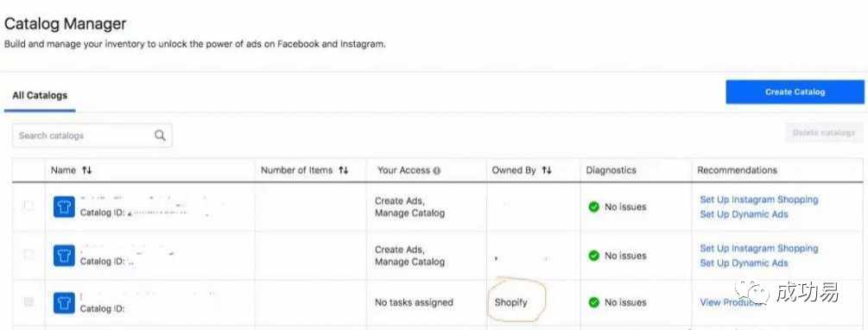Screen dimensions: 868x330
Task: Click second row's green No issues checkmark
Action: (x=594, y=255)
